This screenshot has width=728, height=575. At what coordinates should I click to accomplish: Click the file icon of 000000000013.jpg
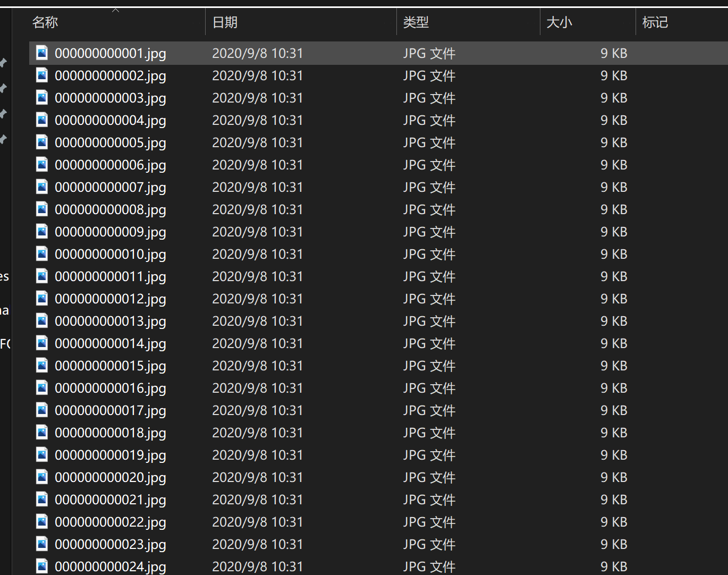click(42, 320)
